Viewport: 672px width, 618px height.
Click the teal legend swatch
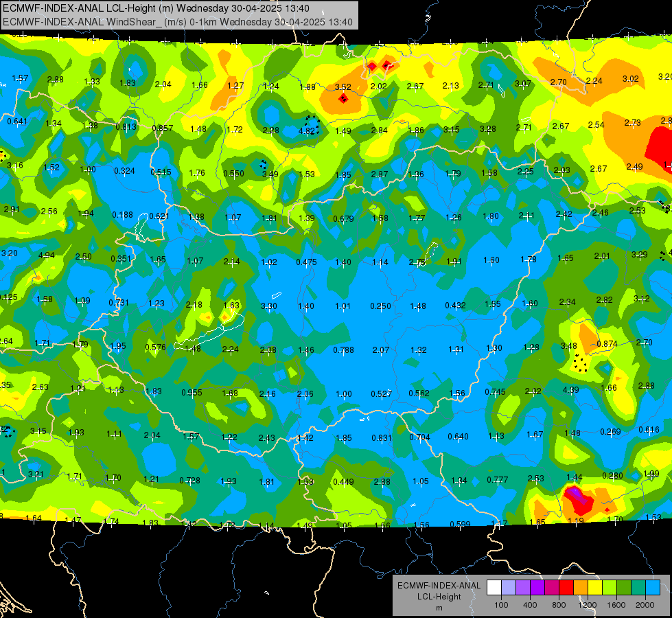click(x=638, y=588)
